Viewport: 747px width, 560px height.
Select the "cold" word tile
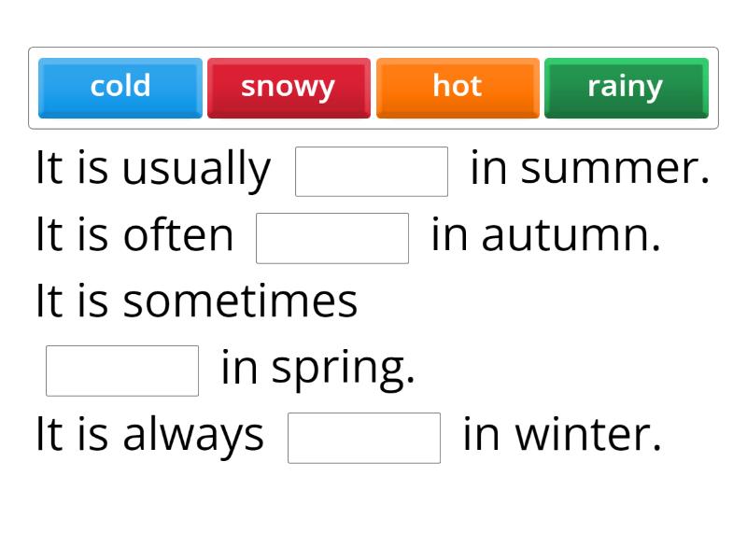[120, 88]
